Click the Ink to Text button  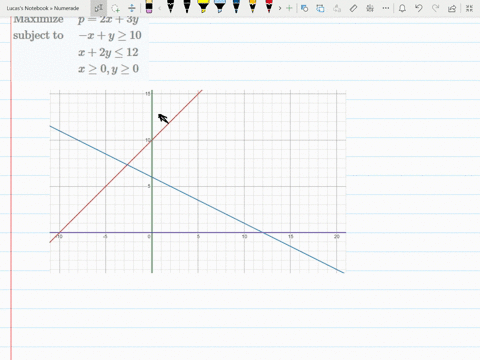tap(337, 8)
